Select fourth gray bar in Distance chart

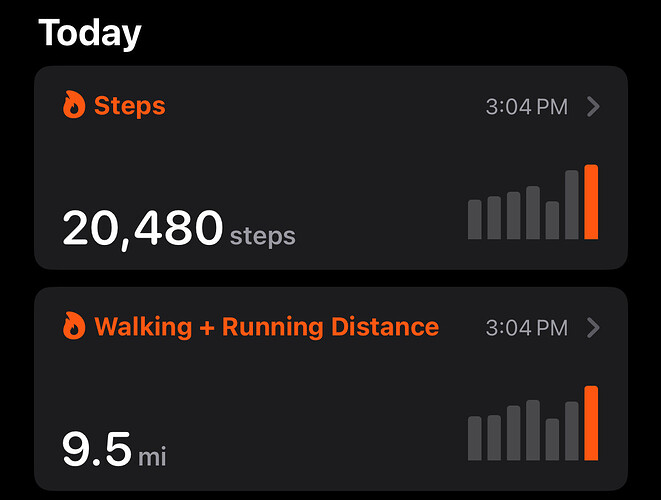coord(533,430)
